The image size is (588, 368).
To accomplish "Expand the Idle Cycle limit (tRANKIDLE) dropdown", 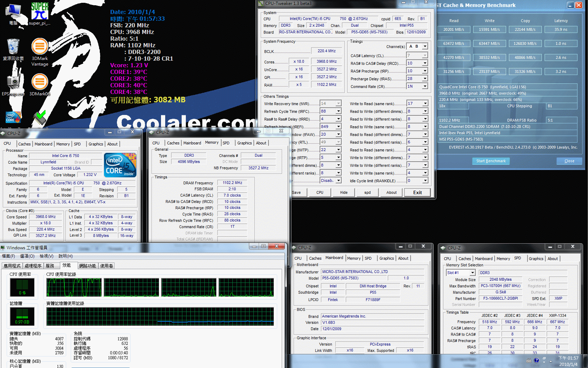I will pos(425,181).
